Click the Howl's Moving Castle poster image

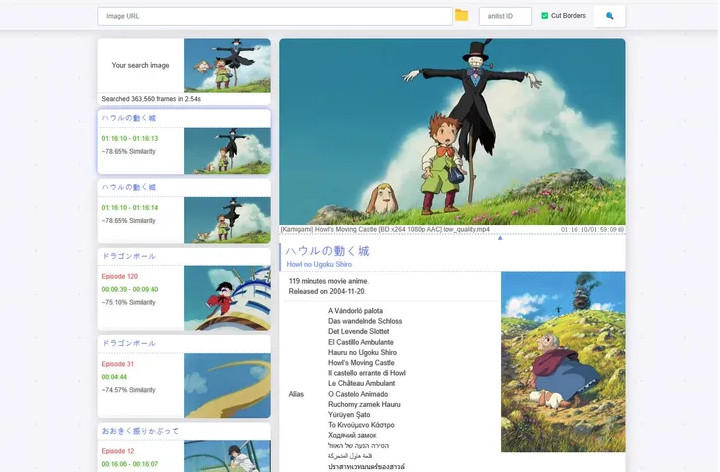563,362
